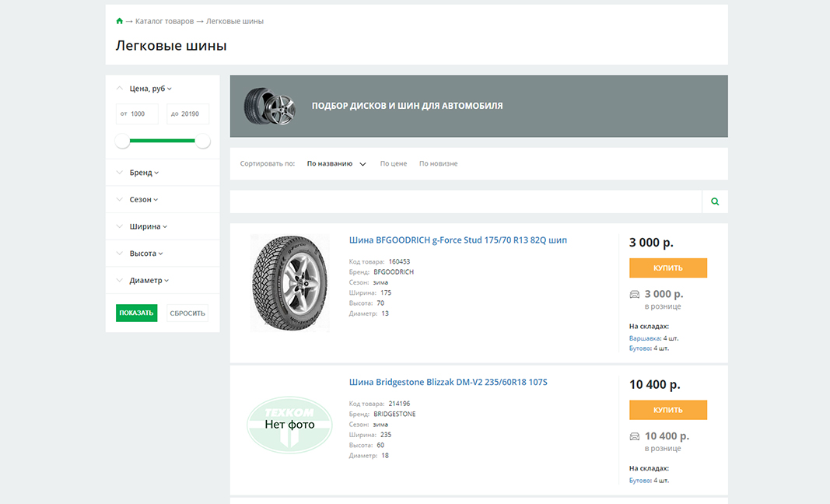830x504 pixels.
Task: Click car icon next to 10 400 р. retail price
Action: 634,436
